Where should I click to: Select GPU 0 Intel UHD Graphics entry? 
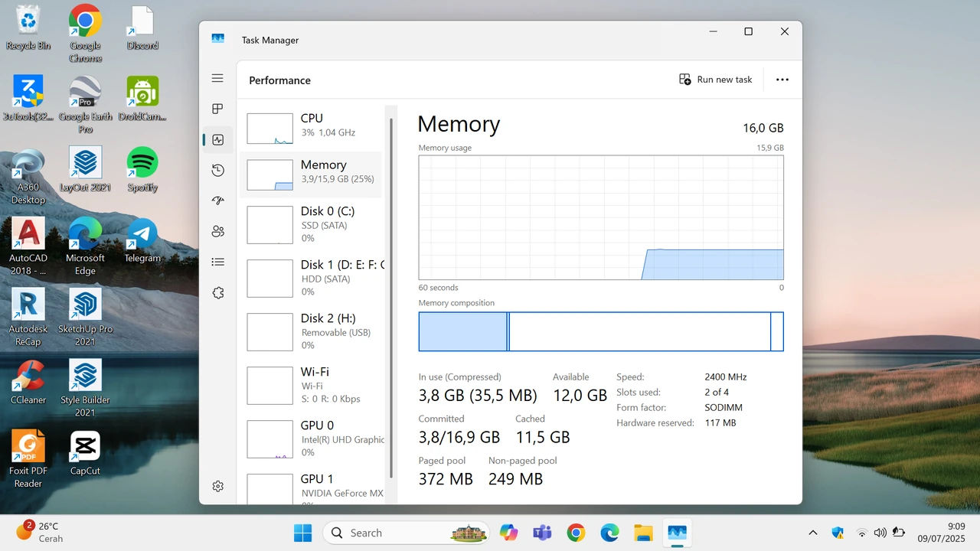coord(311,439)
